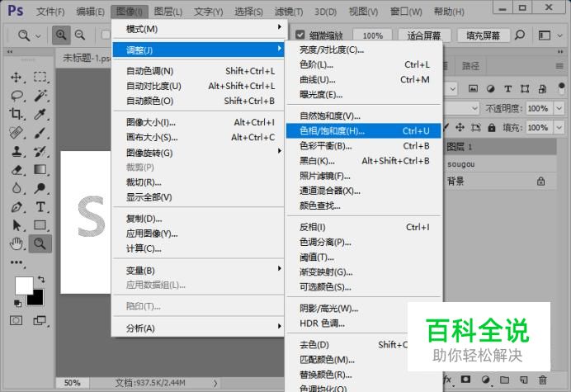Open 文件(F) menu
Viewport: 571px width, 392px height.
50,12
